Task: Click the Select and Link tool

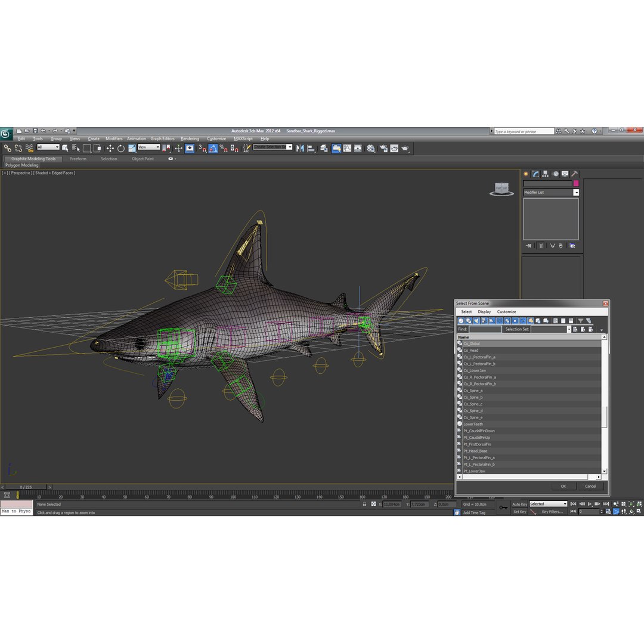Action: [8, 148]
